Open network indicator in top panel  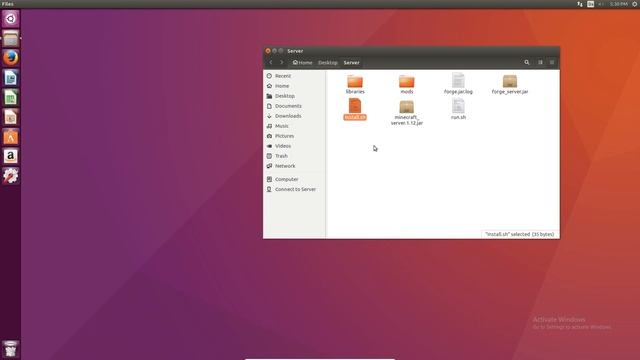pos(580,4)
